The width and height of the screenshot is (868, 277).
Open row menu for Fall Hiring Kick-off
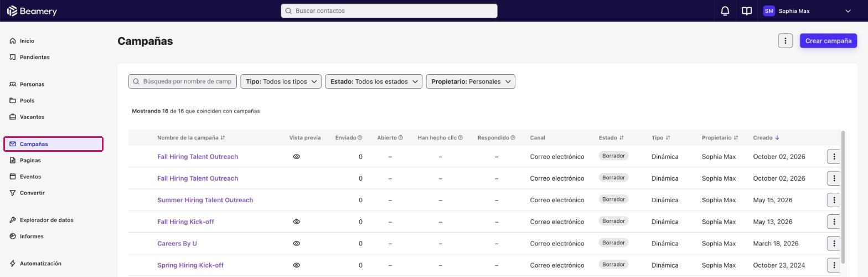834,222
